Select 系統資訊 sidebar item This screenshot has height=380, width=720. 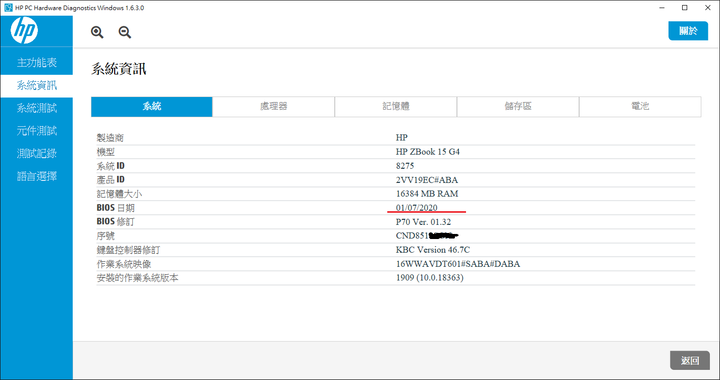[37, 86]
